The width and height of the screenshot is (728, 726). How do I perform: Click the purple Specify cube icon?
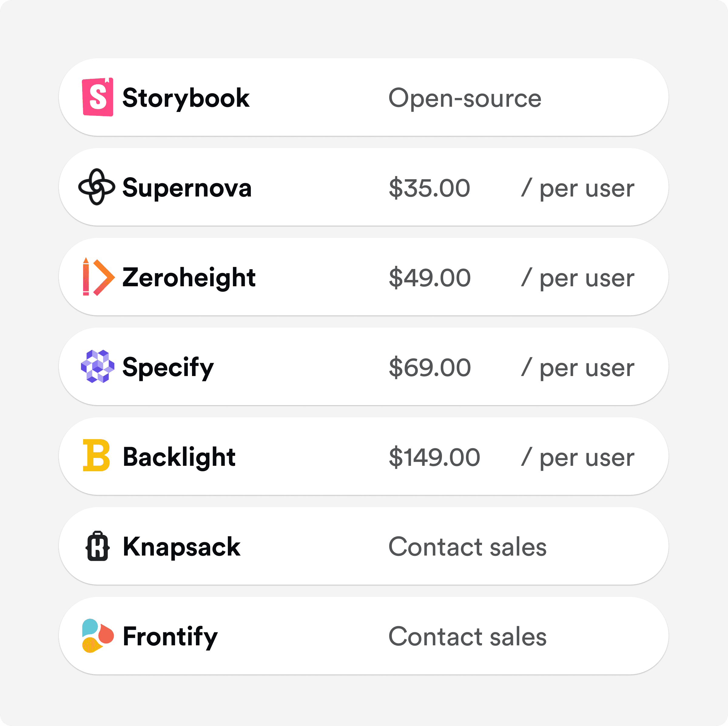(98, 366)
